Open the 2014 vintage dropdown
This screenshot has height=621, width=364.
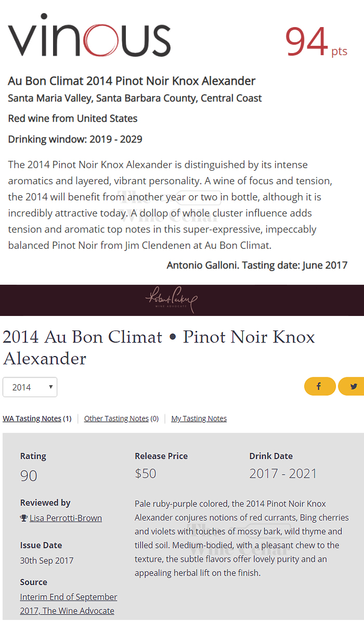30,387
